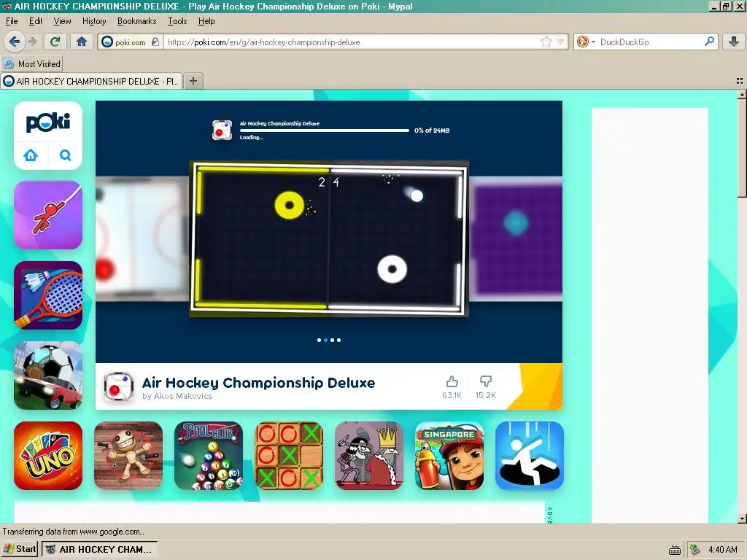Open the Edit menu
747x560 pixels.
[36, 21]
